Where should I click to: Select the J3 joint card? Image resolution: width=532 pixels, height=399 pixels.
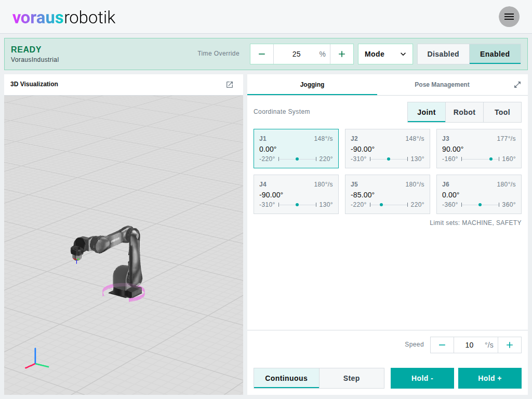[x=478, y=149]
